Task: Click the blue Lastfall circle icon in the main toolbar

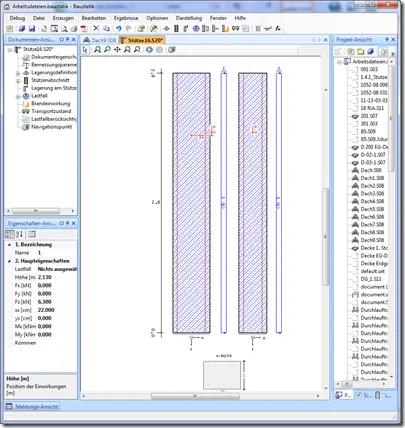Action: (196, 29)
